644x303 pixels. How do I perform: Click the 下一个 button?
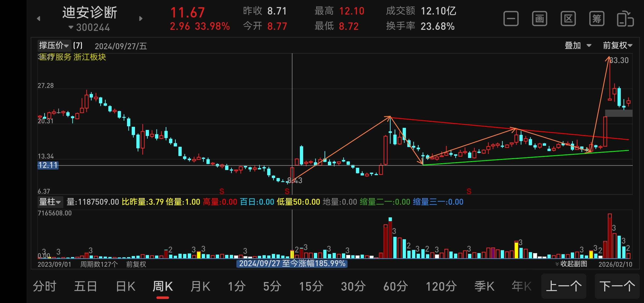pyautogui.click(x=617, y=286)
